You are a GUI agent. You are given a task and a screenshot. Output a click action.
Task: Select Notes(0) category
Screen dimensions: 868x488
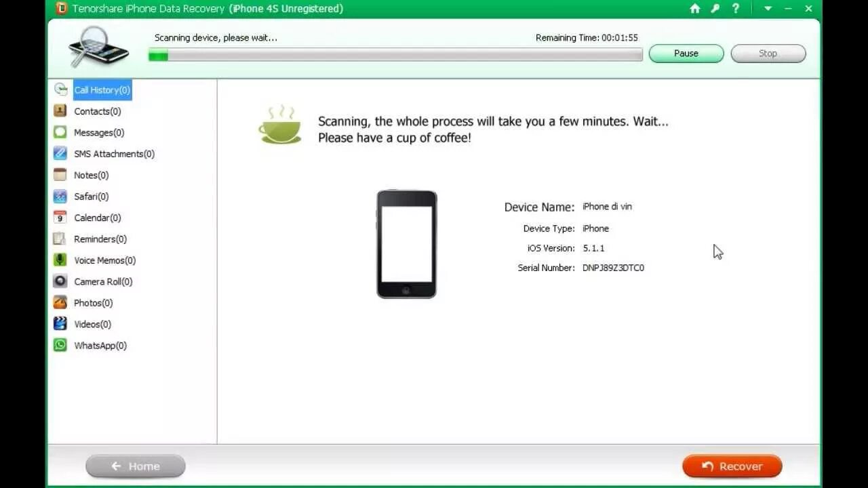92,175
